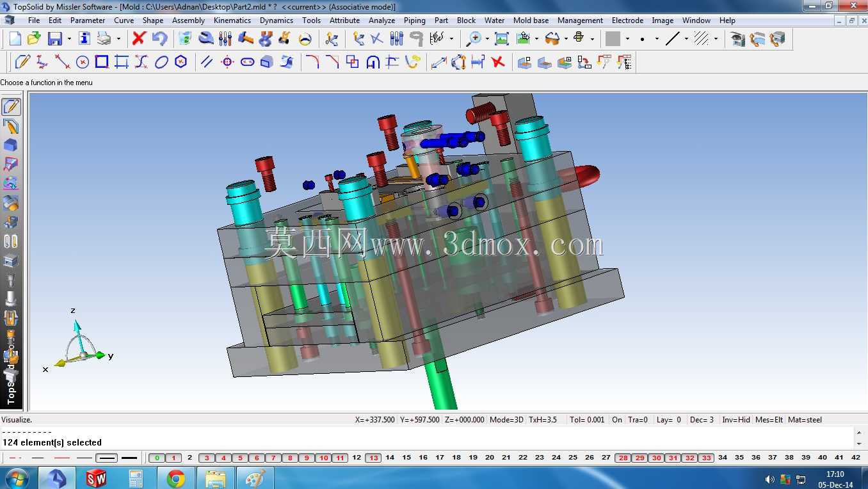Click the Mat=steel material field
This screenshot has height=489, width=868.
(x=805, y=420)
